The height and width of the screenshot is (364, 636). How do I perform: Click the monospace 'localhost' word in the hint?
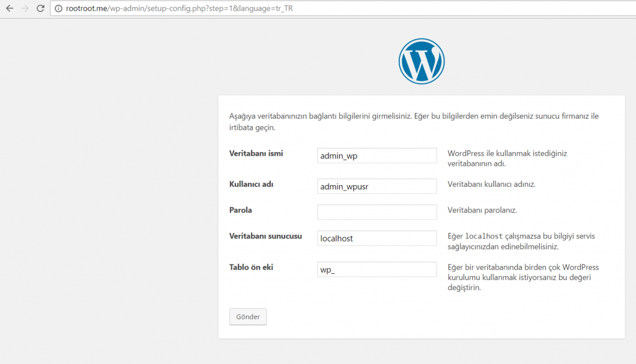click(x=483, y=236)
